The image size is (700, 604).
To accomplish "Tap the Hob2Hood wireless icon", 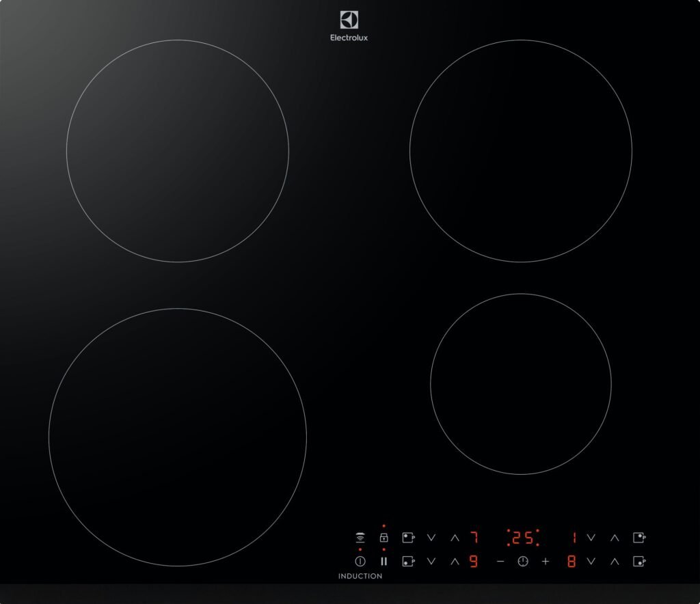I will (x=360, y=537).
